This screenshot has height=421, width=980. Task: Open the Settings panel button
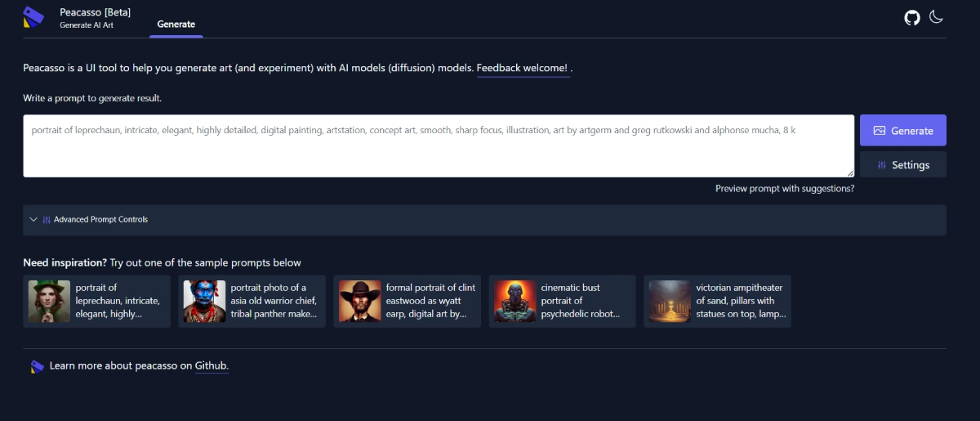tap(902, 164)
